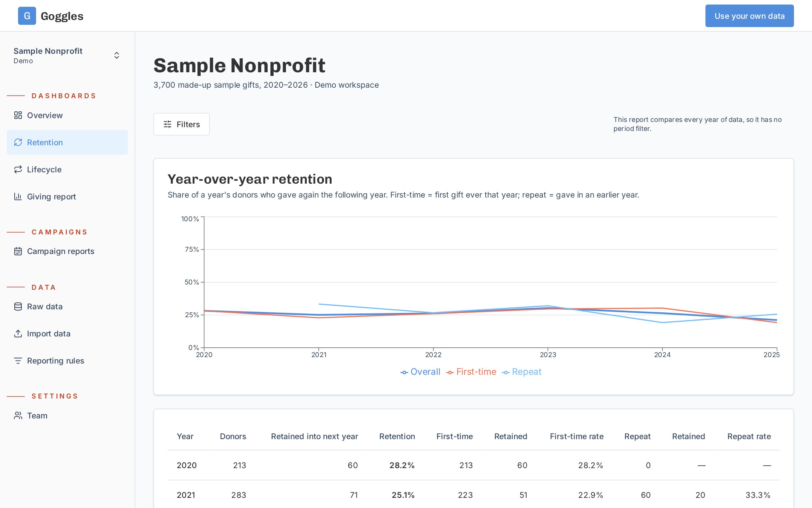The width and height of the screenshot is (812, 508).
Task: Open Campaign reports
Action: [67, 251]
